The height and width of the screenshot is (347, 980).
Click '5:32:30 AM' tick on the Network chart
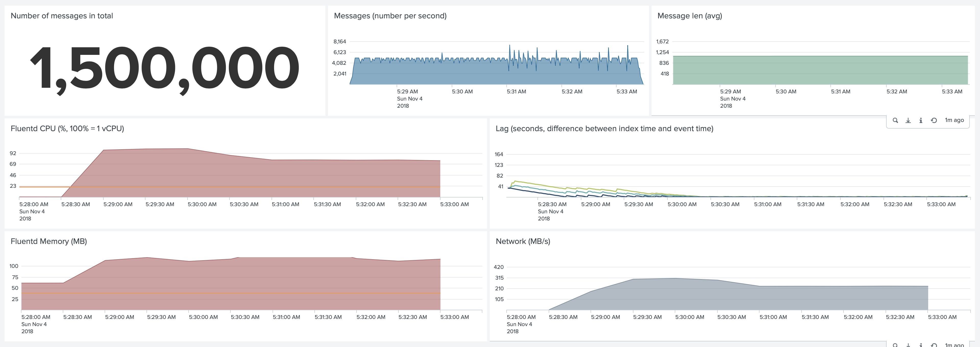(x=900, y=317)
